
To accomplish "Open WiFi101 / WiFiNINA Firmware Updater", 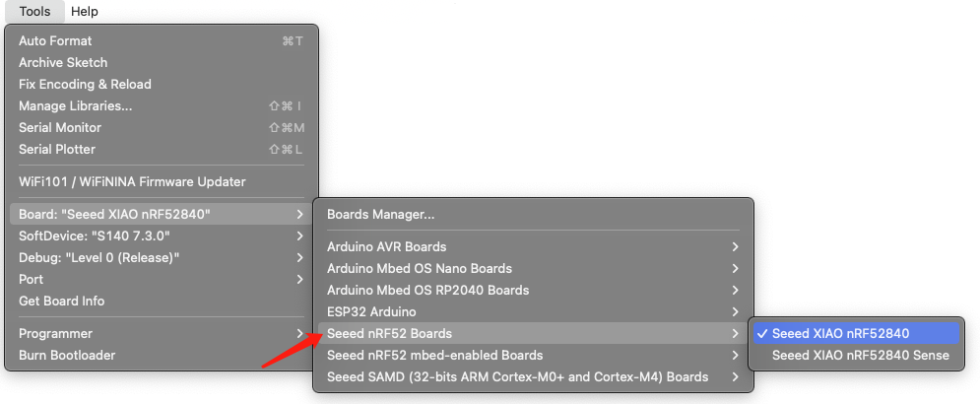I will [x=161, y=182].
